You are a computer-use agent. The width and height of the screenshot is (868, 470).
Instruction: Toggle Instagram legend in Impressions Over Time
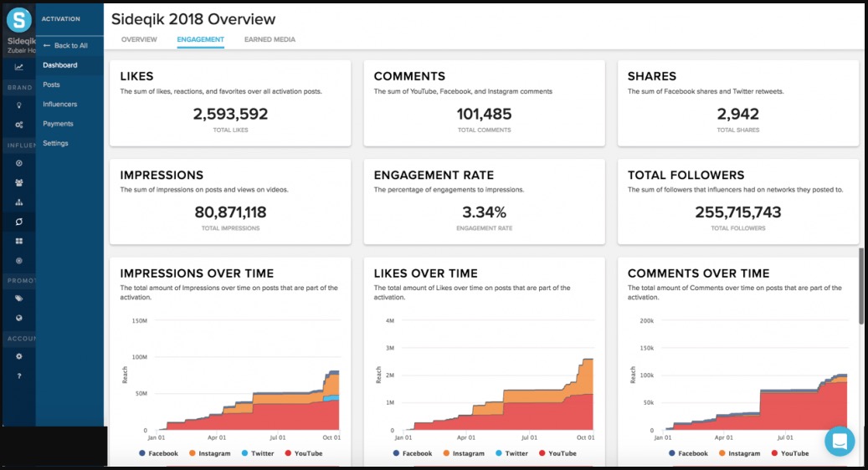[x=210, y=453]
